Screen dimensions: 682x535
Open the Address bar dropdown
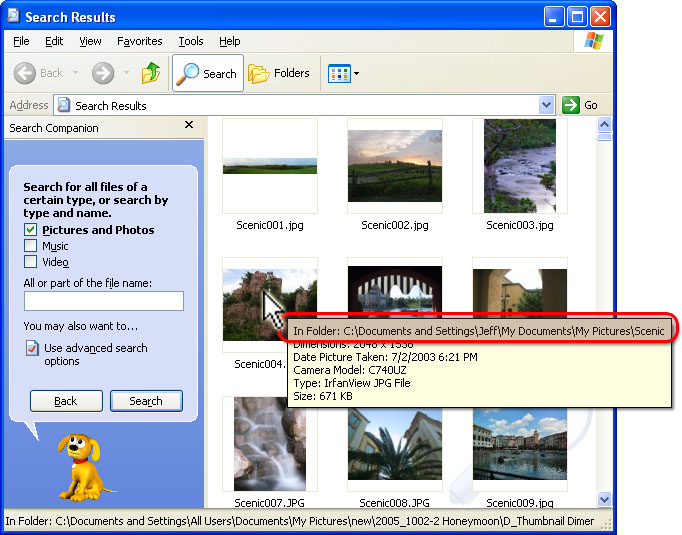coord(546,105)
